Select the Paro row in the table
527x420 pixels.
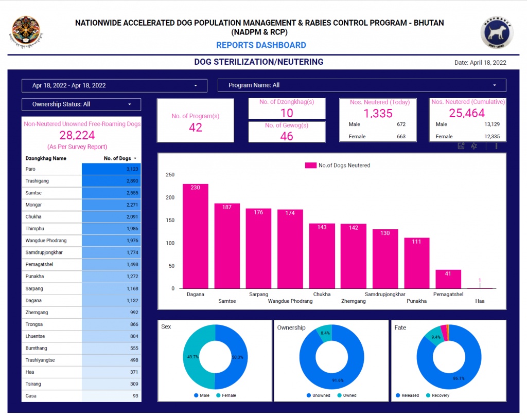pos(81,169)
